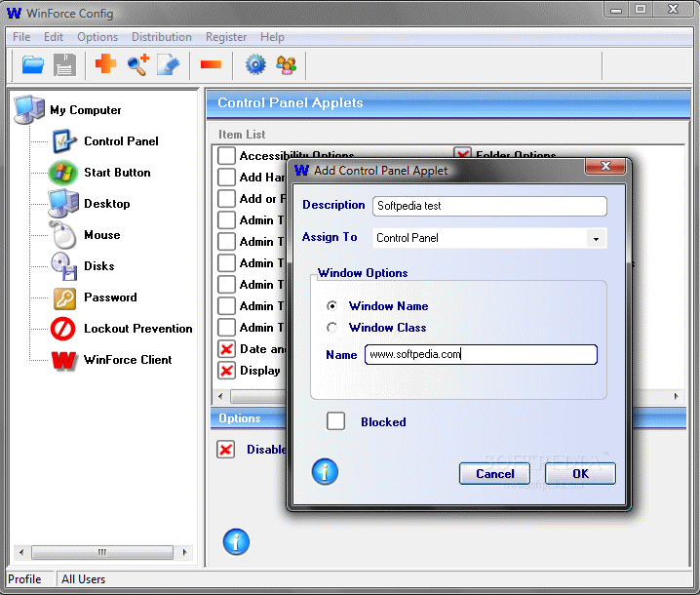This screenshot has height=595, width=700.
Task: Save configuration with the floppy disk icon
Action: 64,65
